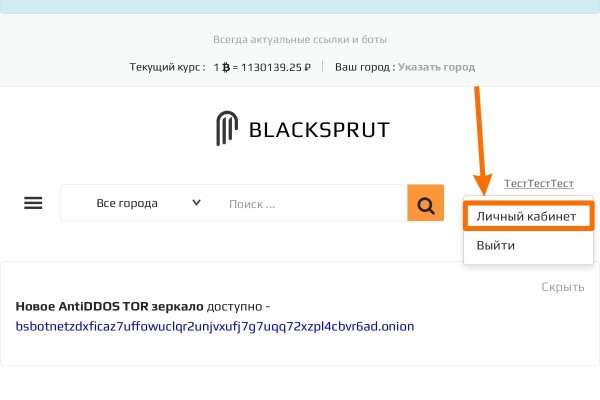The height and width of the screenshot is (400, 600).
Task: Click the Всегда актуальные ссылки и боты text
Action: point(300,40)
